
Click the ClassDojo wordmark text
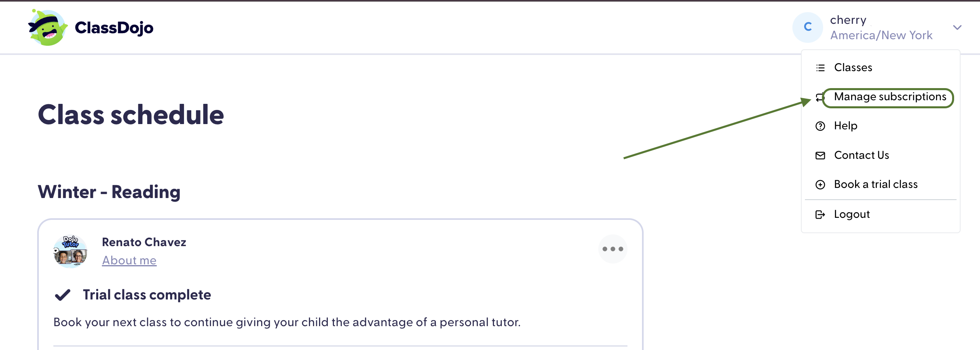[x=114, y=28]
